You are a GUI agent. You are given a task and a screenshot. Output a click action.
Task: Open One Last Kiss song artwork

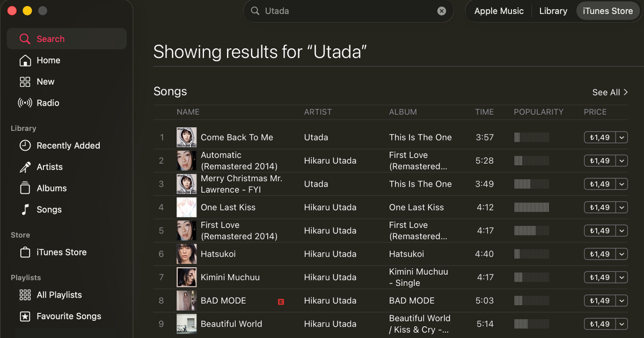point(187,207)
